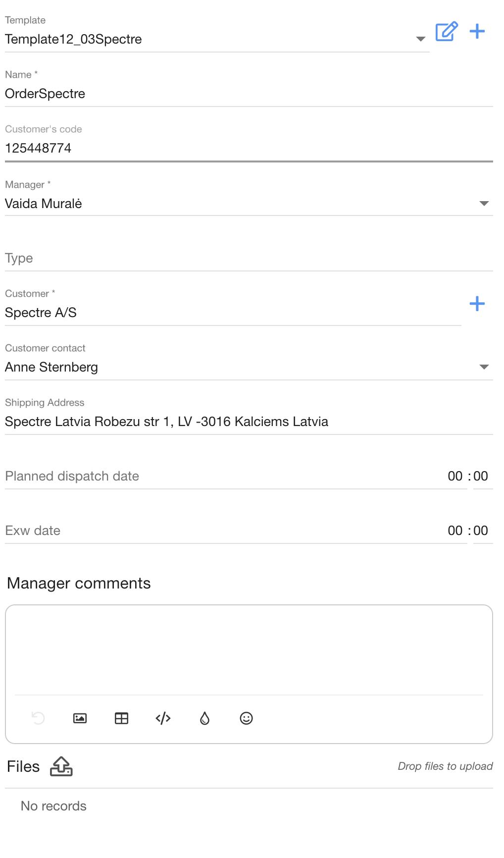This screenshot has height=858, width=504.
Task: Expand the Customer contact dropdown
Action: pyautogui.click(x=484, y=367)
